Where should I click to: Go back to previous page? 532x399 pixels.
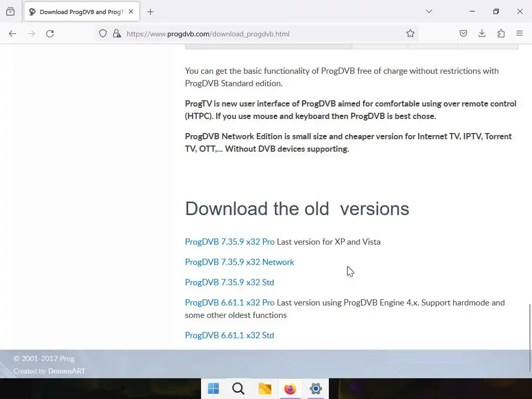pos(12,34)
